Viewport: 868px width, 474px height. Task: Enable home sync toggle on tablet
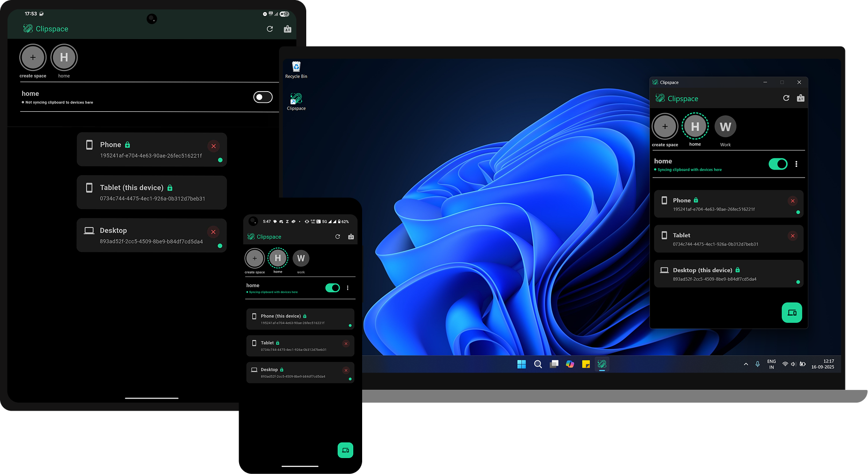263,97
